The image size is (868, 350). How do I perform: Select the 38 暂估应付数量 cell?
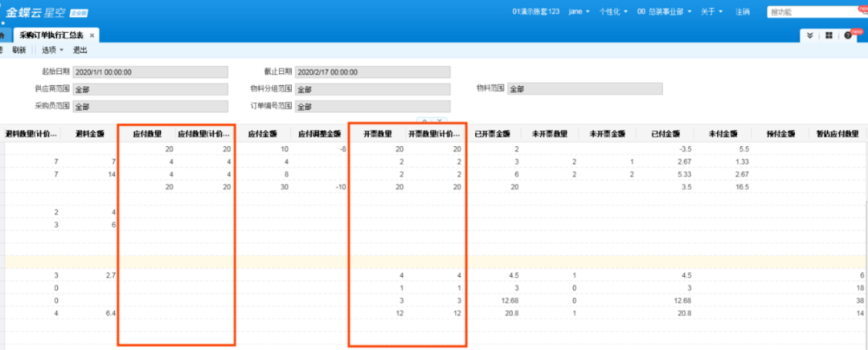837,301
